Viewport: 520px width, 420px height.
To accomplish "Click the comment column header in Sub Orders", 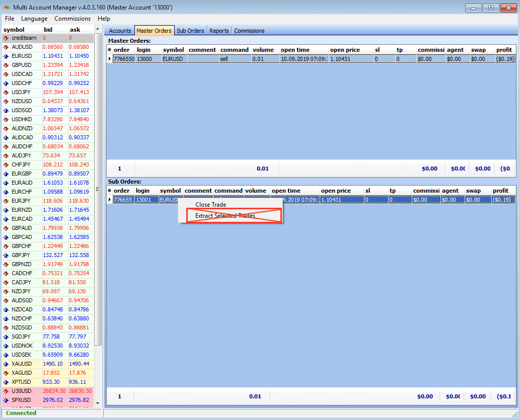I will tap(198, 191).
